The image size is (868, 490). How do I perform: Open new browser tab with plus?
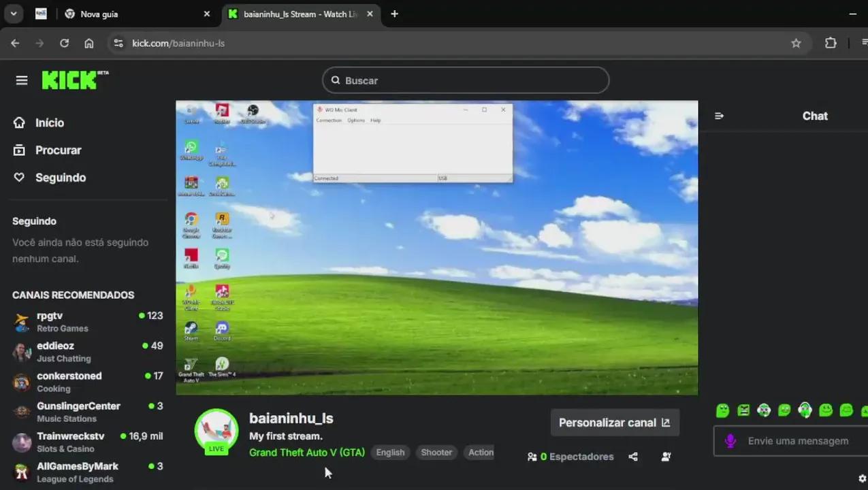pos(394,14)
